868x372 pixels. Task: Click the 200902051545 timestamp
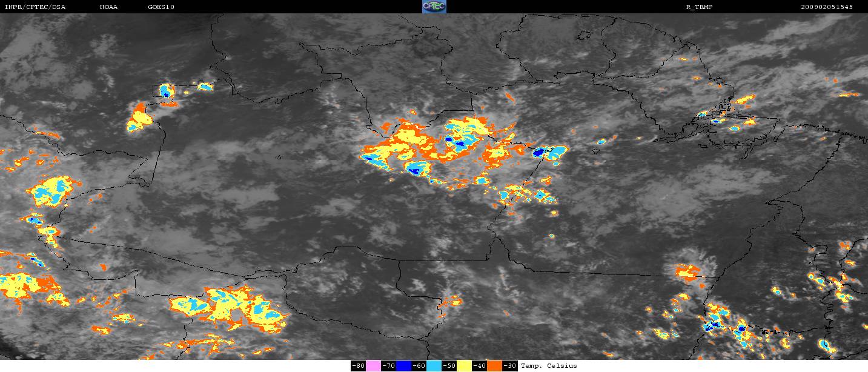826,7
